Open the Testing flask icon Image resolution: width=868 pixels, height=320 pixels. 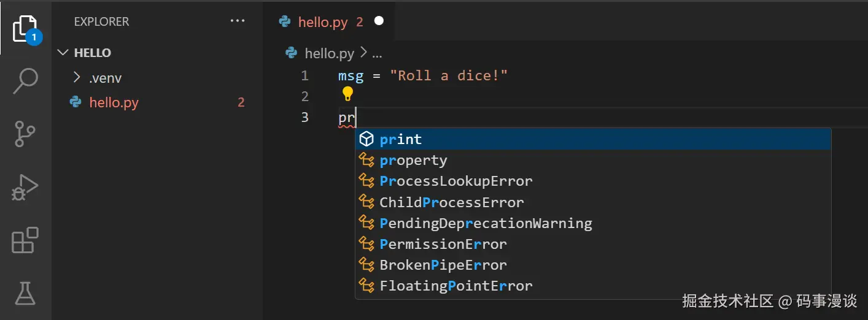(25, 293)
